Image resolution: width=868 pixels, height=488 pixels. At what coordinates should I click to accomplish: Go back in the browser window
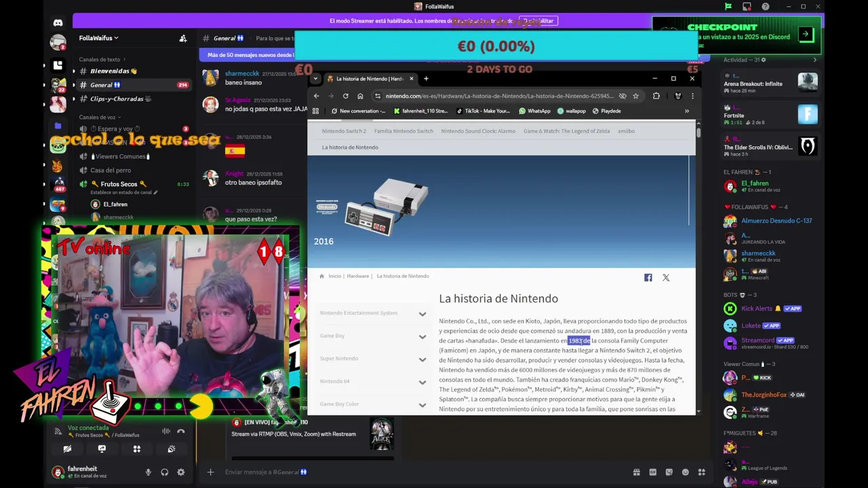(x=316, y=96)
